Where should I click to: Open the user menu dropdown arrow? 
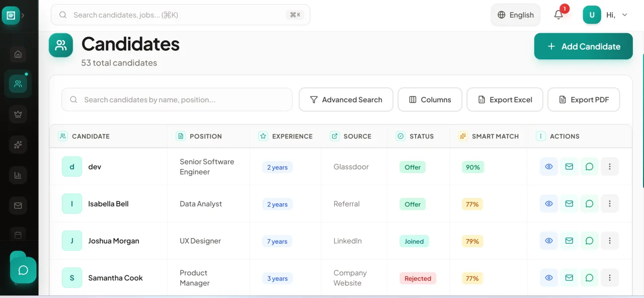(624, 15)
